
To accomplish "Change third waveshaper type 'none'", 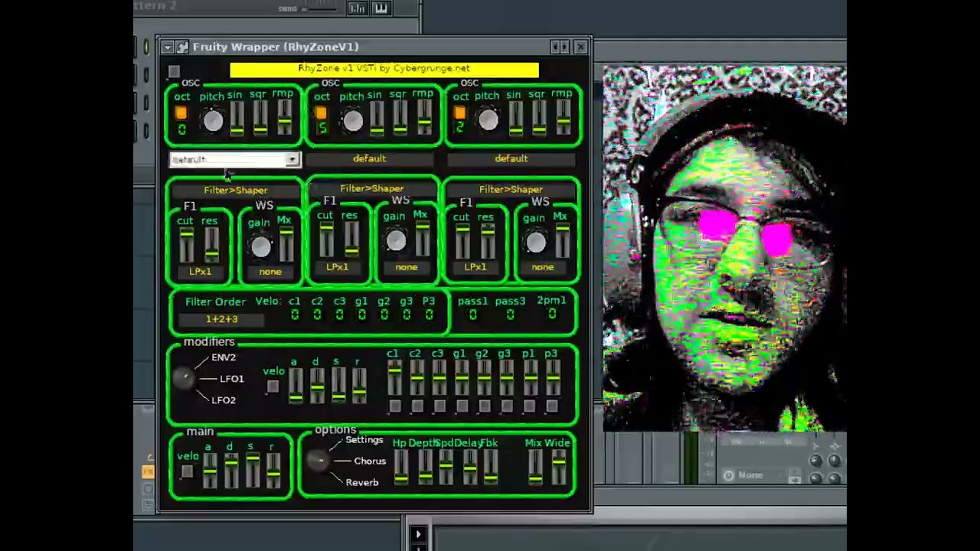I will 543,267.
